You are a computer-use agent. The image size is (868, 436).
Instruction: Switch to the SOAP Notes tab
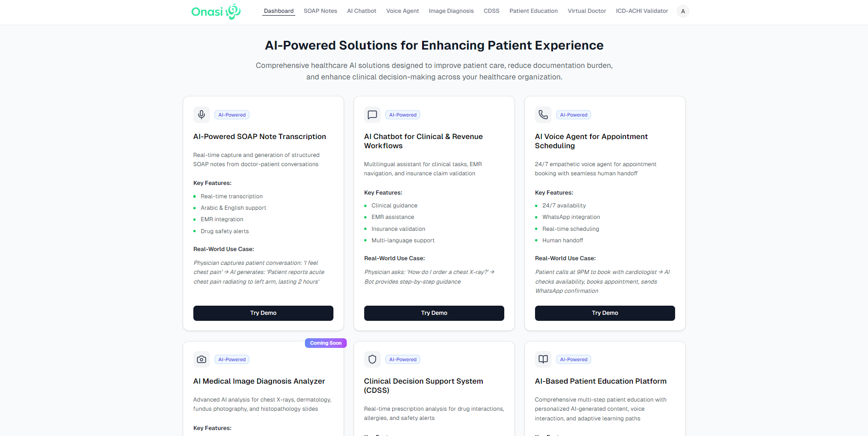[320, 11]
